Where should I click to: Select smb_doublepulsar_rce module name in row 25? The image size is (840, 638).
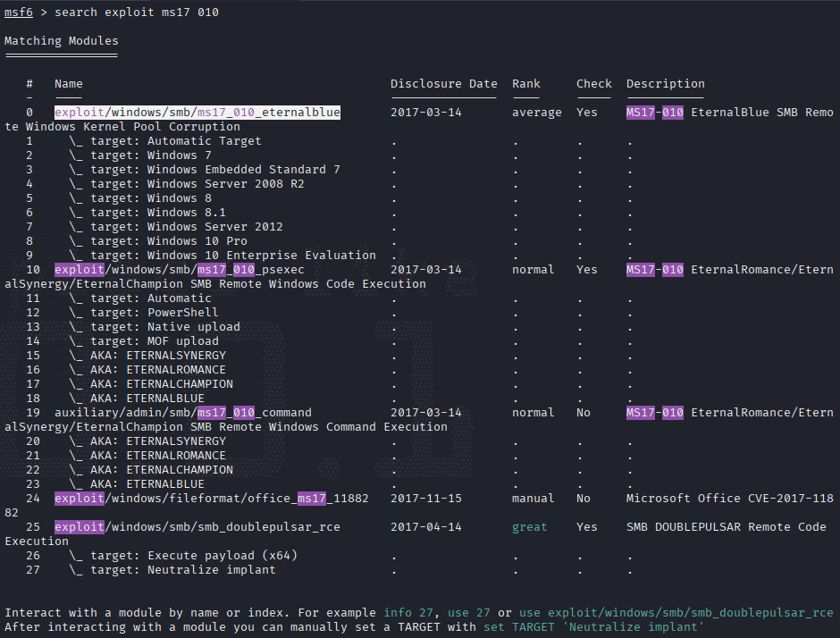tap(197, 526)
